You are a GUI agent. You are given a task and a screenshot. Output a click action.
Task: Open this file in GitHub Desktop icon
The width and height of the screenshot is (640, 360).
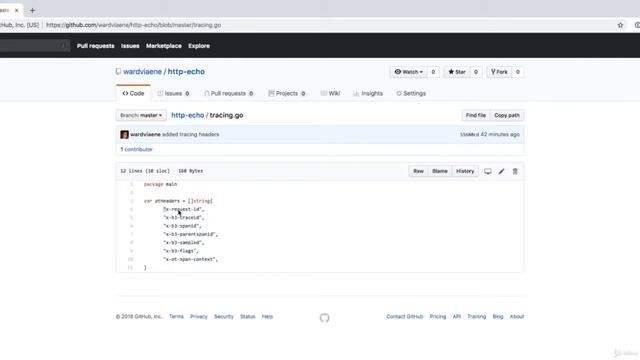click(x=488, y=171)
